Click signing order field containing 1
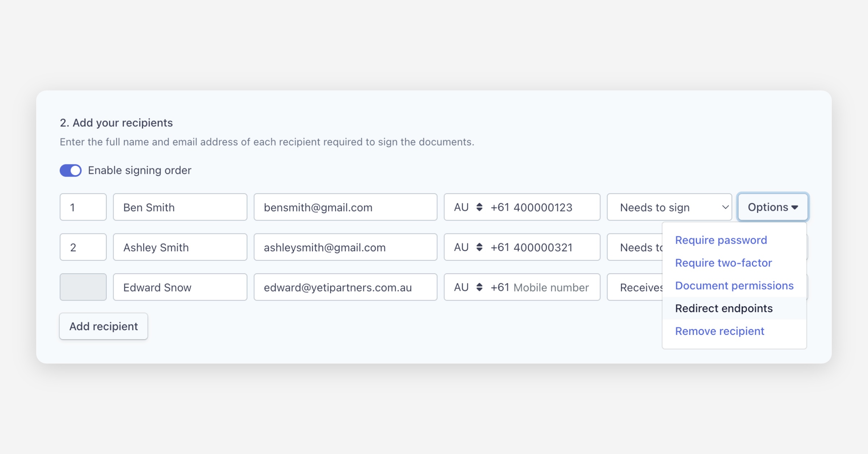Image resolution: width=868 pixels, height=454 pixels. [83, 207]
